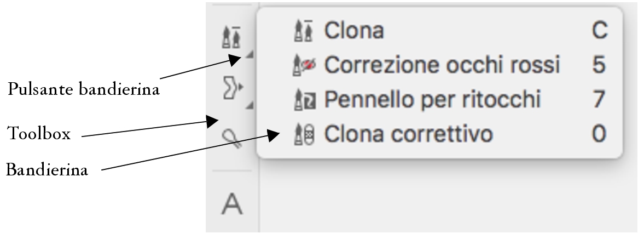644x239 pixels.
Task: Choose Correzione occhi rossi from the flyout
Action: click(442, 66)
